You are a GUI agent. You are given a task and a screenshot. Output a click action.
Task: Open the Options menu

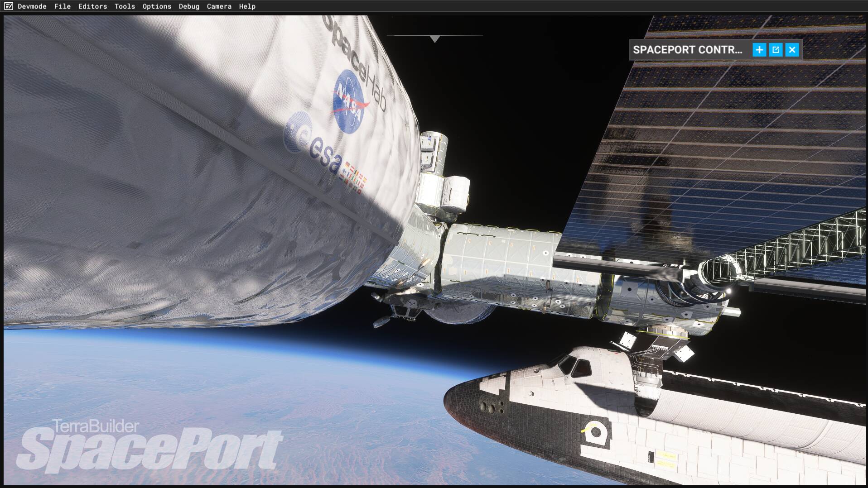157,6
